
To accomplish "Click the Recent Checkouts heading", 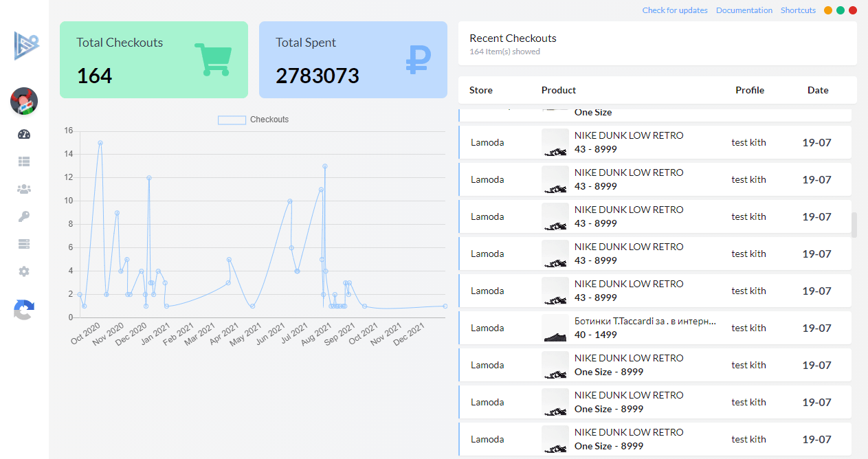I will click(513, 38).
